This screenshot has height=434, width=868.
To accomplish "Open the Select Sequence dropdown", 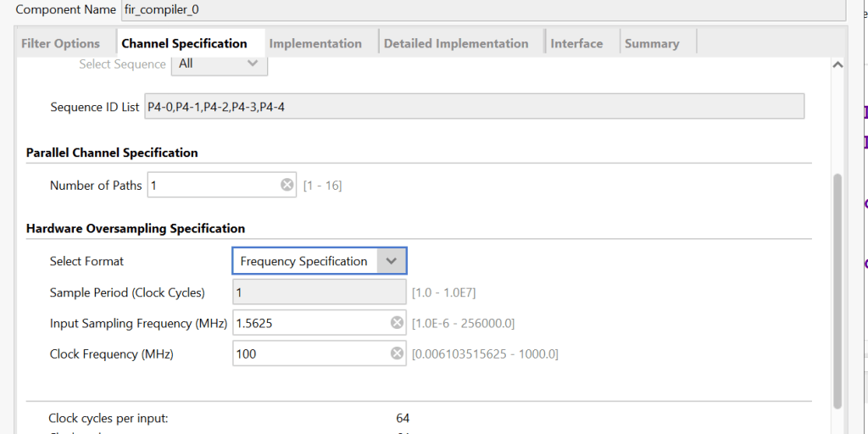I will pos(220,64).
